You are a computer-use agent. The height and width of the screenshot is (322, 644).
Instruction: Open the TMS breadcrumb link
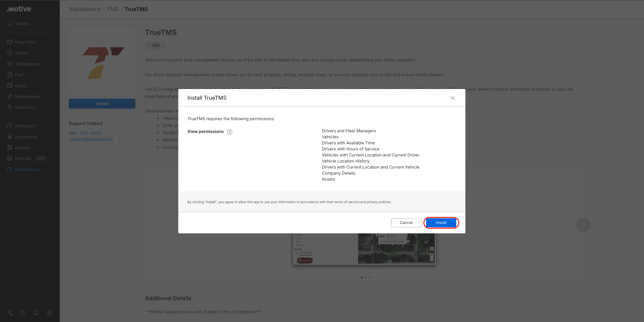pyautogui.click(x=113, y=9)
